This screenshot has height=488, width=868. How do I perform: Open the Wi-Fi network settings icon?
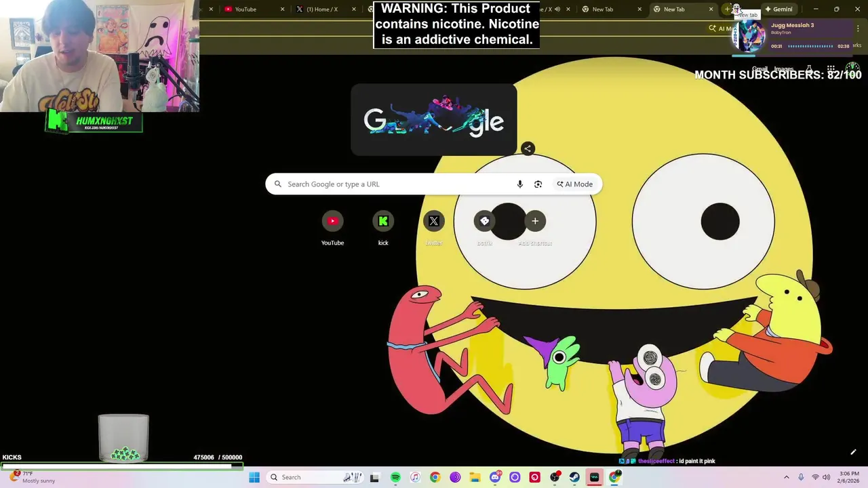(815, 477)
